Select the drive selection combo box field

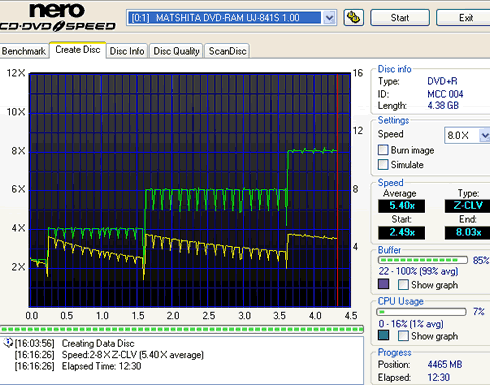[231, 18]
